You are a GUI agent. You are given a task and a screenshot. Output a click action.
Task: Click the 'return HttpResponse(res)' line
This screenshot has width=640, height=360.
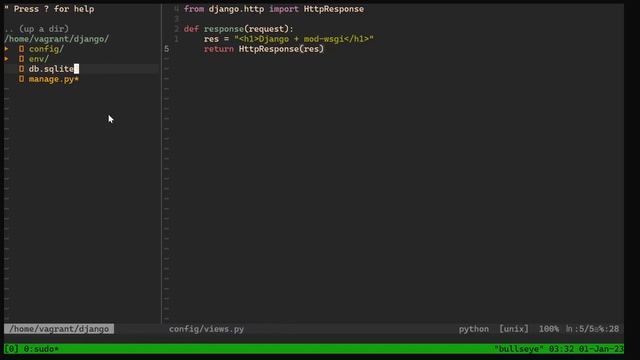click(264, 49)
